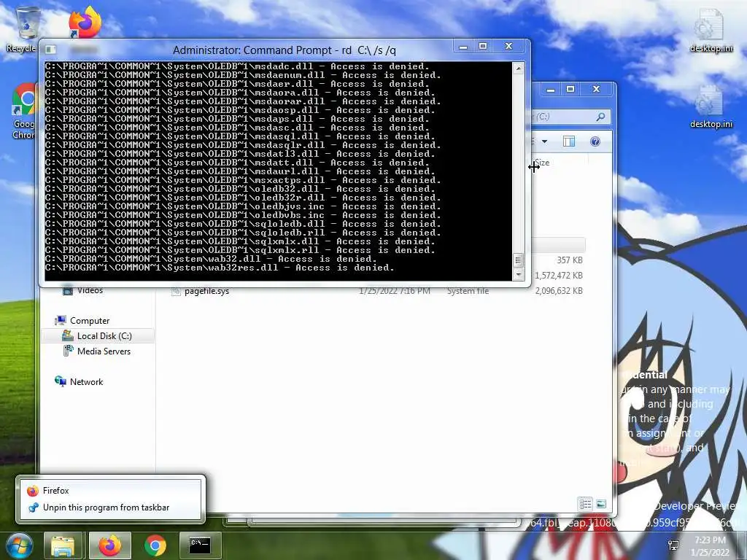
Task: Open Windows Explorer from the taskbar
Action: point(63,545)
